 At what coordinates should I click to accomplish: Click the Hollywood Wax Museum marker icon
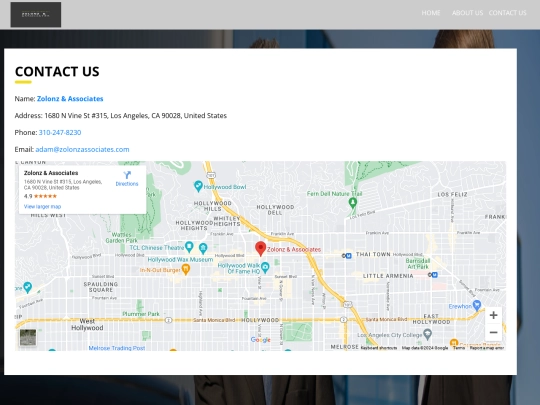[x=203, y=248]
